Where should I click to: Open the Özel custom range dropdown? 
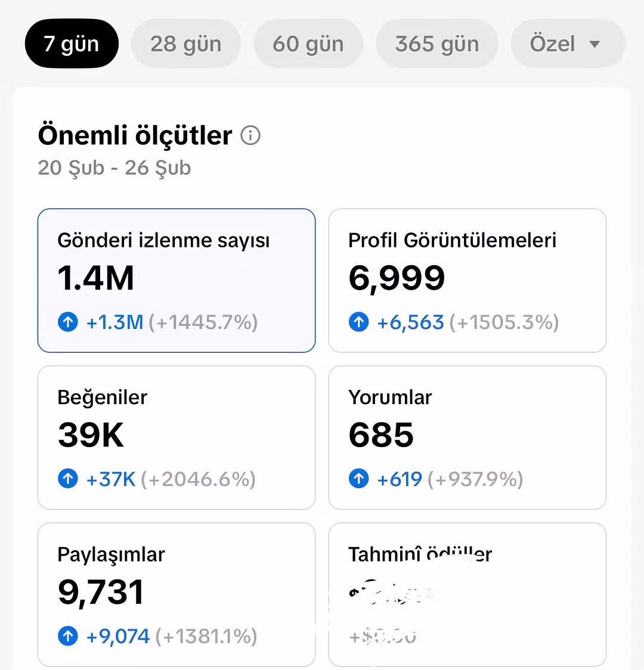tap(553, 44)
